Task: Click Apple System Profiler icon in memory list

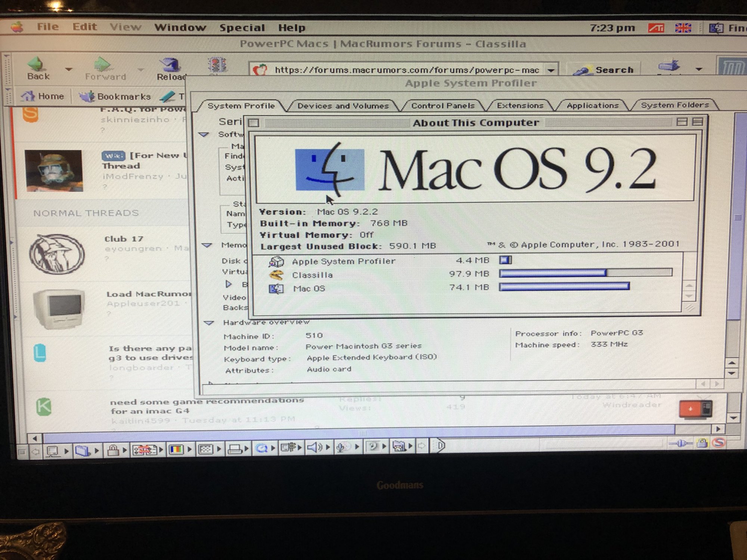Action: coord(276,261)
